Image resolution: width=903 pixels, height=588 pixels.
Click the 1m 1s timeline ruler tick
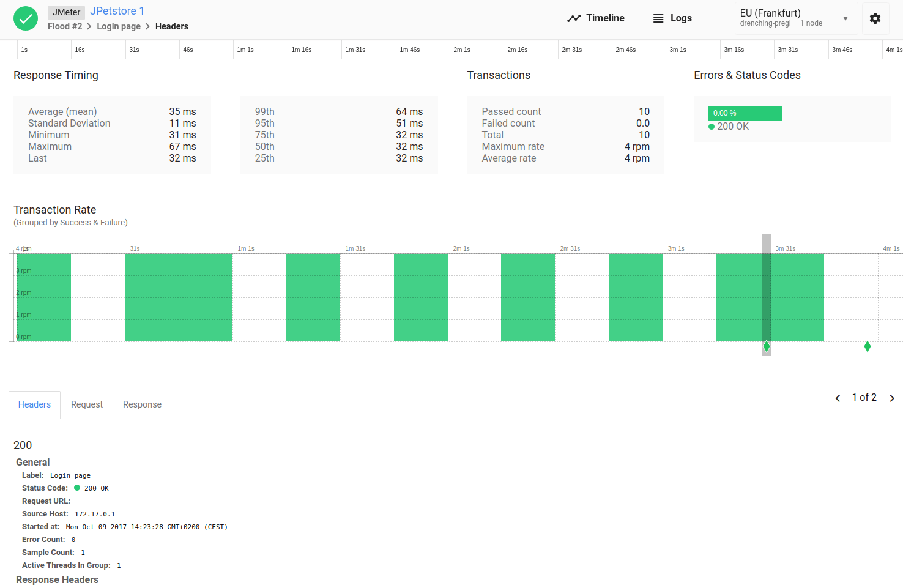245,50
